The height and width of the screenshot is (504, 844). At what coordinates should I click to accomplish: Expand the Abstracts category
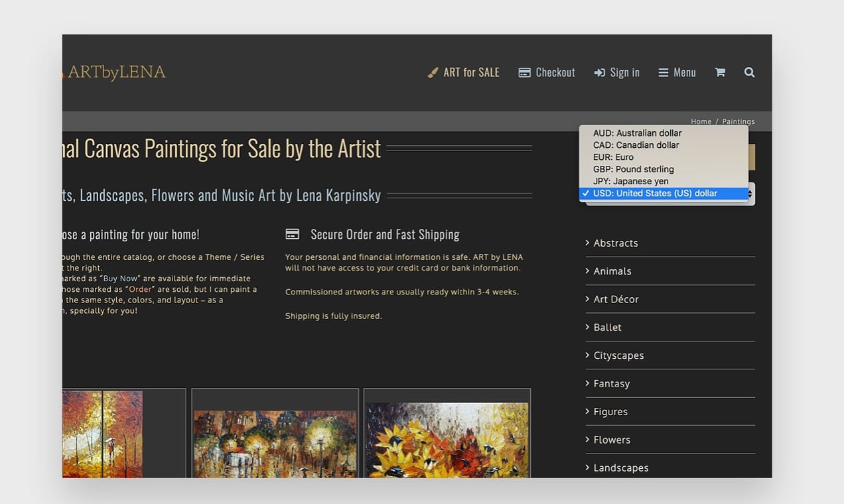click(x=616, y=243)
